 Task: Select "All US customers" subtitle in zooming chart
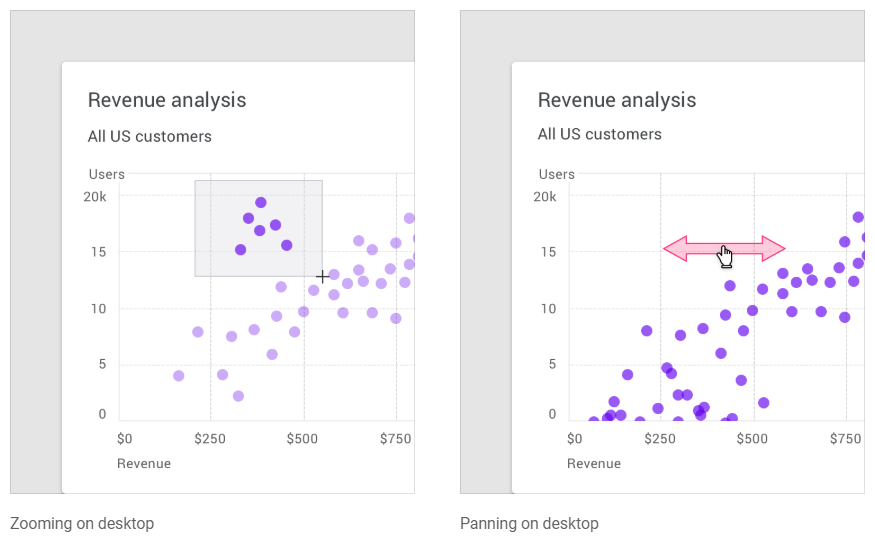coord(150,136)
